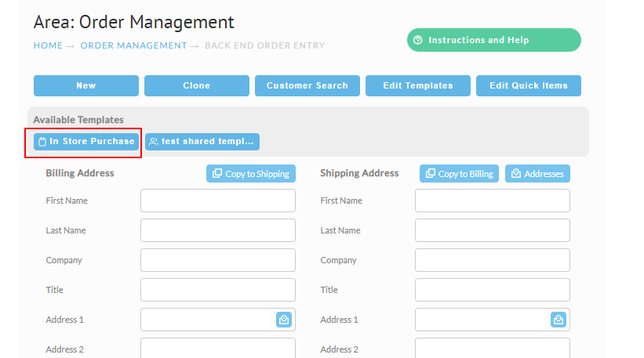Click the New order button
The height and width of the screenshot is (358, 644).
[x=86, y=85]
